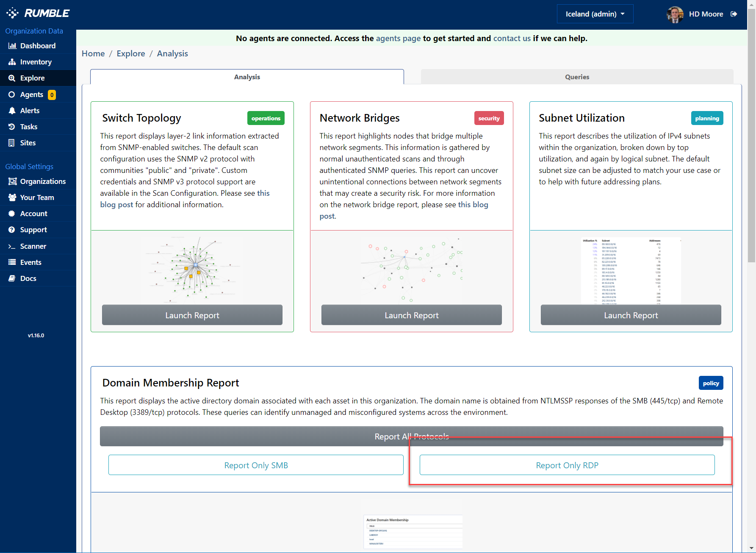Click the logout icon beside HD Moore
Screen dimensions: 756x553
pyautogui.click(x=734, y=14)
